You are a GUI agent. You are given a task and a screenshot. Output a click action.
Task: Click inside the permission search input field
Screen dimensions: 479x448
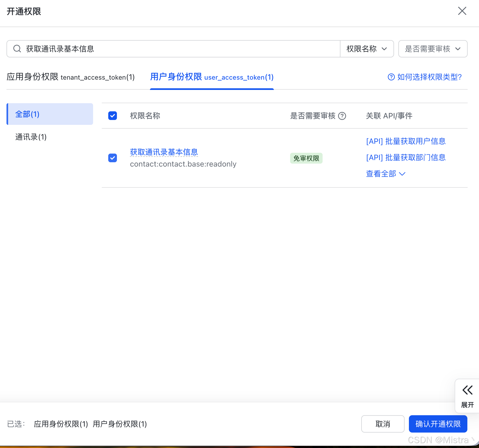162,49
